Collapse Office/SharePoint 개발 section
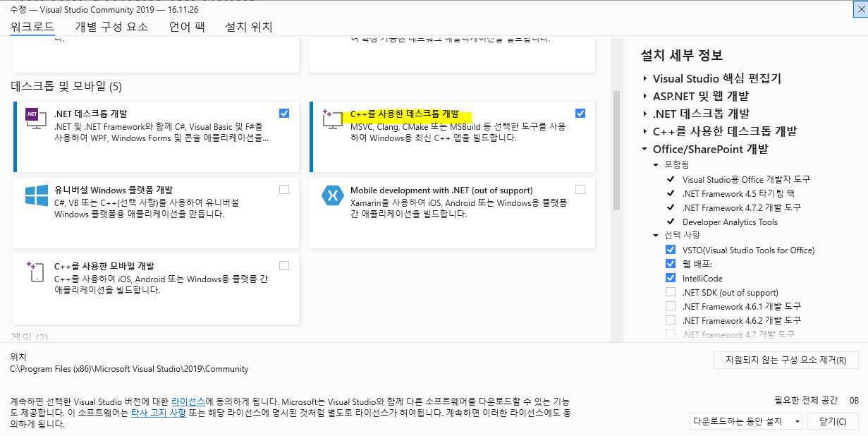 coord(645,149)
